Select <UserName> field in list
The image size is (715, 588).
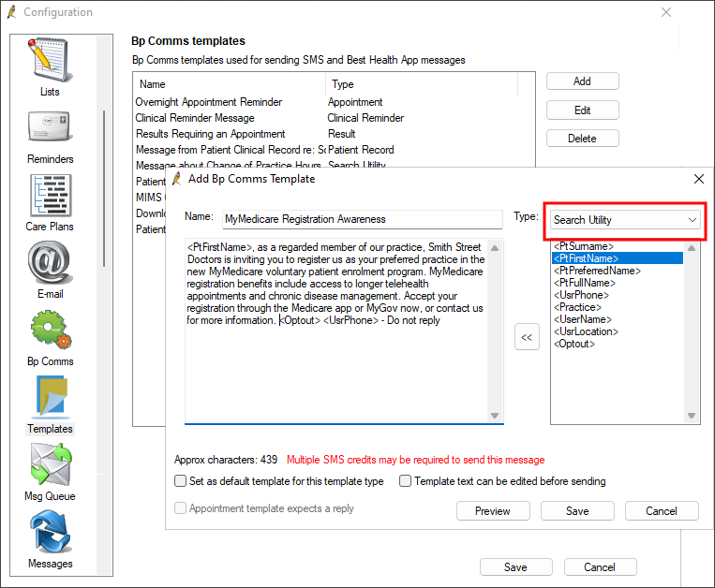coord(618,319)
